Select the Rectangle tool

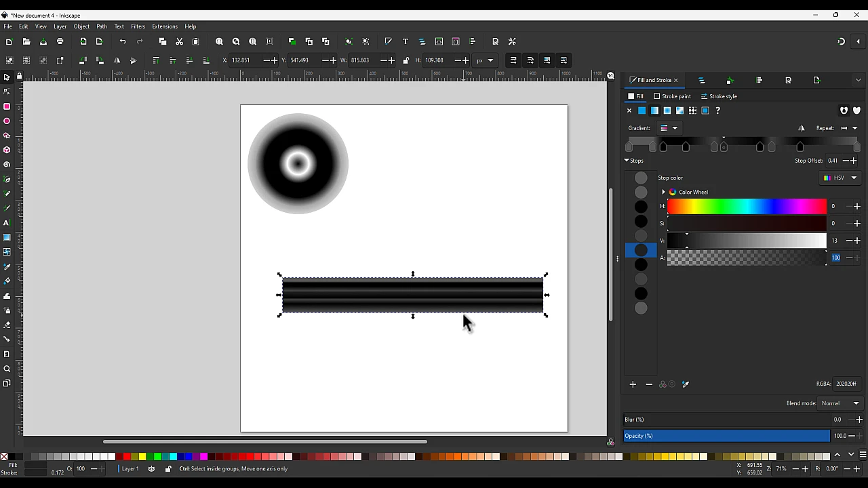click(7, 106)
